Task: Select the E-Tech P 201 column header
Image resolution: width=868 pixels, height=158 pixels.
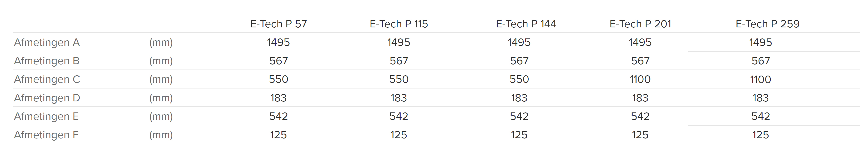Action: [x=640, y=24]
